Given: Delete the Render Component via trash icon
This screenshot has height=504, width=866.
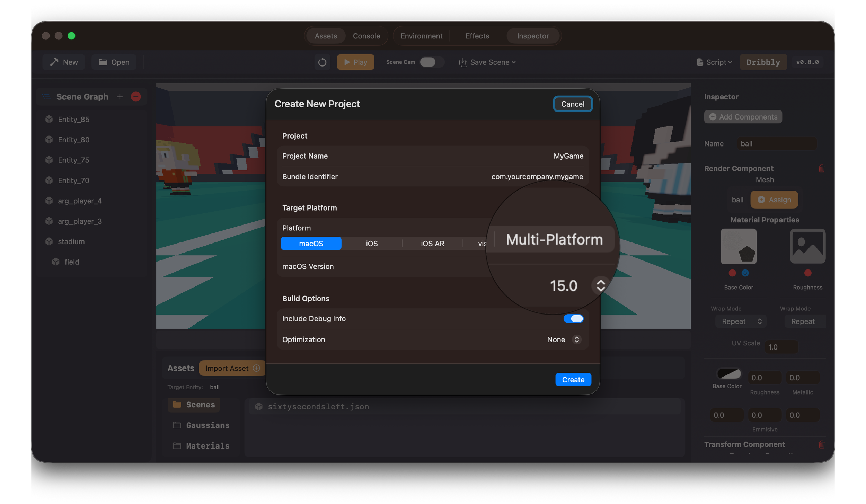Looking at the screenshot, I should [x=821, y=168].
